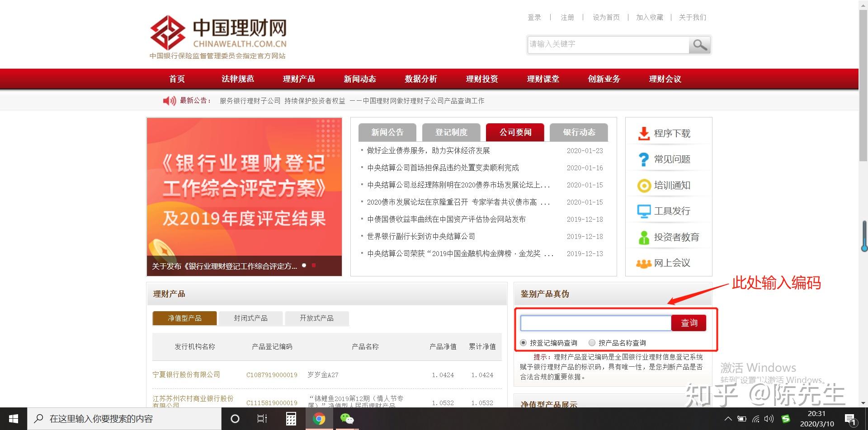Screen dimensions: 868x430
Task: Click the 中国理财网 site logo
Action: click(x=218, y=37)
